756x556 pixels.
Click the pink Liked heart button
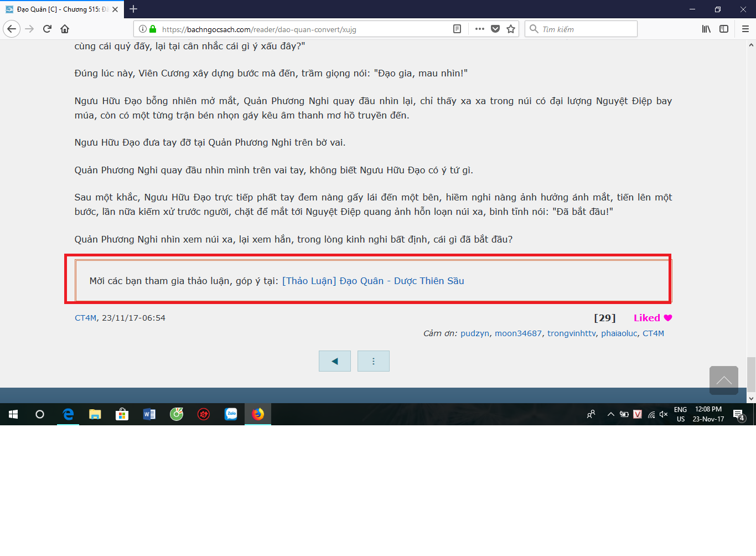(x=653, y=318)
